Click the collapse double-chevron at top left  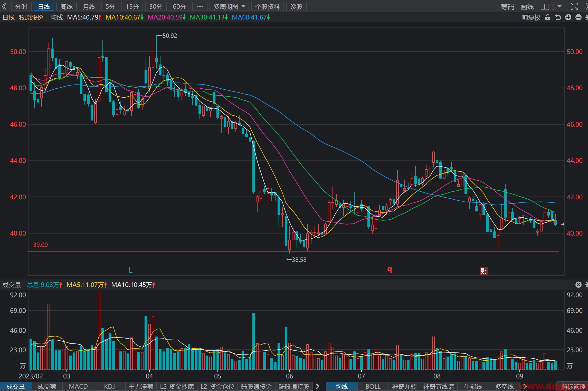4,6
